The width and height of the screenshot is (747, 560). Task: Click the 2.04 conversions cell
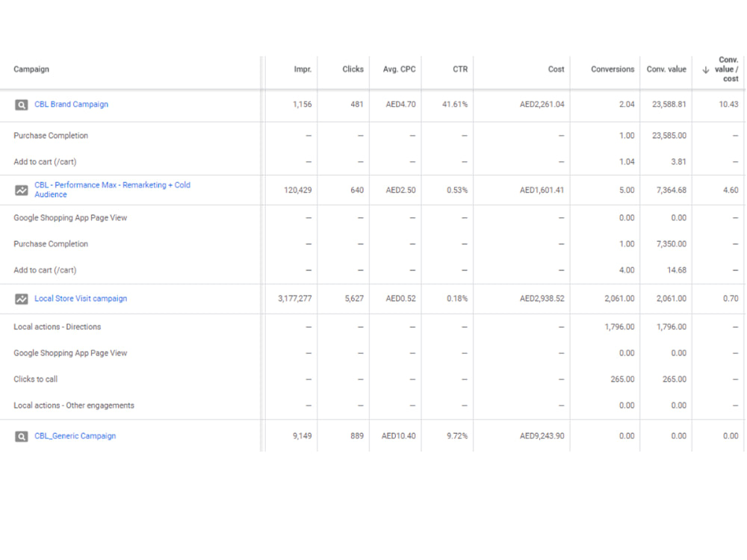pos(627,105)
